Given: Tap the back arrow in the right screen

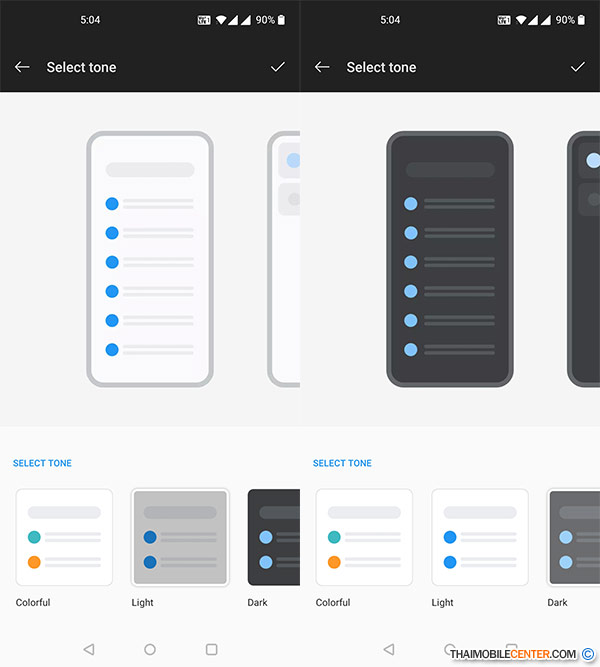Looking at the screenshot, I should point(322,67).
